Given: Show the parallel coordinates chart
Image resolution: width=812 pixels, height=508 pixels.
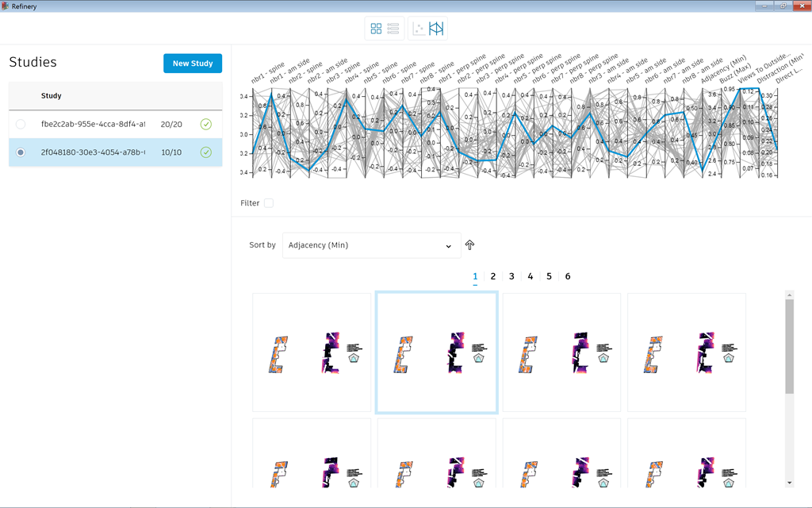Looking at the screenshot, I should pos(436,29).
